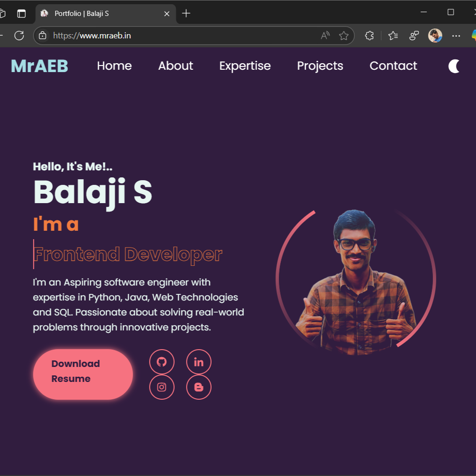Click the address bar URL www.mraeb.in
The height and width of the screenshot is (476, 476).
click(x=92, y=36)
